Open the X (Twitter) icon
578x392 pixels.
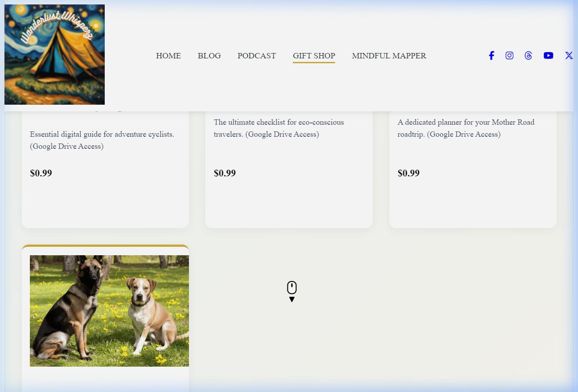[569, 56]
